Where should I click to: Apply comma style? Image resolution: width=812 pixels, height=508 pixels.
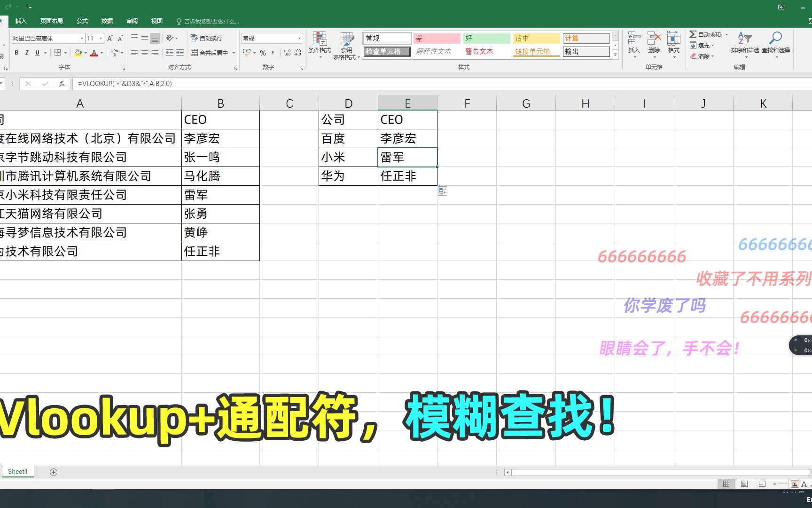pyautogui.click(x=273, y=53)
